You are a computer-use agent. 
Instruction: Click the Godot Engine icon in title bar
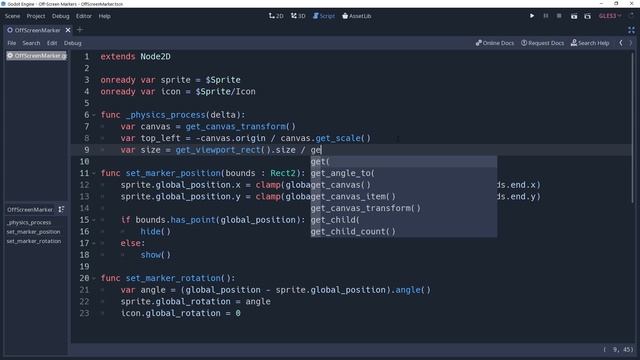(4, 4)
